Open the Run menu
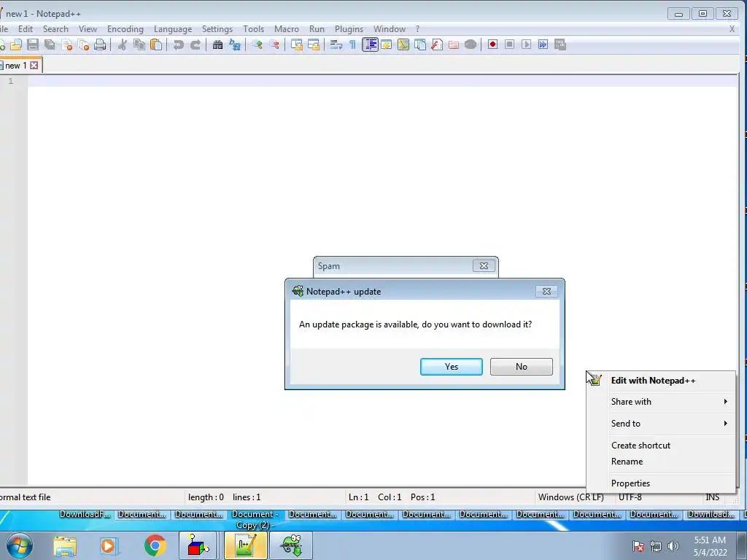The height and width of the screenshot is (560, 747). point(317,29)
